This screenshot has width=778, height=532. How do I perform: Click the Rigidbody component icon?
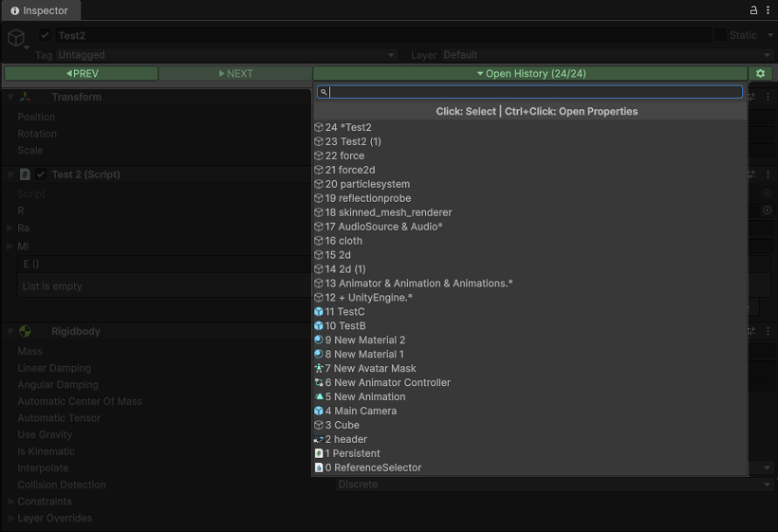[x=26, y=332]
